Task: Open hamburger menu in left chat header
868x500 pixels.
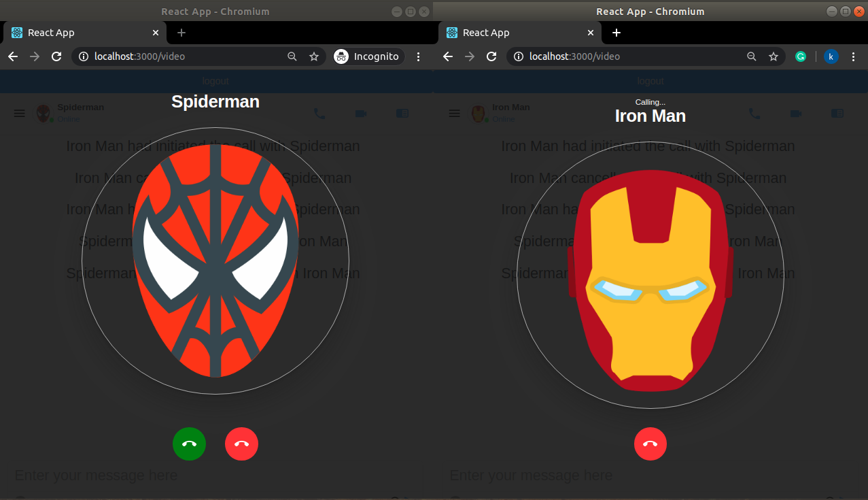Action: pyautogui.click(x=20, y=114)
